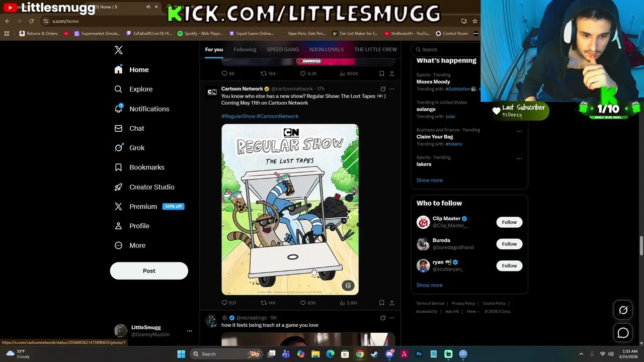Repost the Cartoon Network post (14K)

click(268, 303)
